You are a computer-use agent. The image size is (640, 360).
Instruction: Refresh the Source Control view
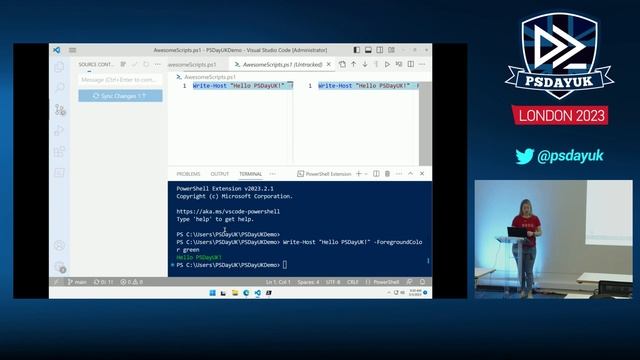146,64
